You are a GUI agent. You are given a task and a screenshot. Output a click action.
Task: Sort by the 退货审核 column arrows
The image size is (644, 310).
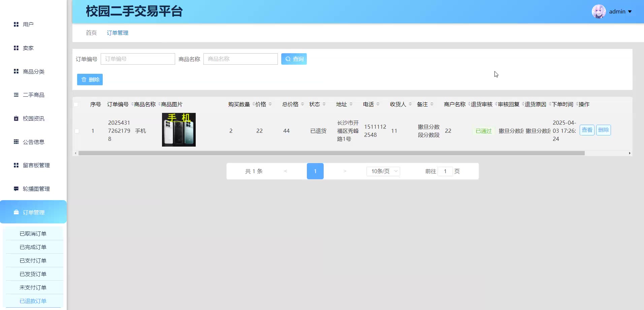coord(496,104)
